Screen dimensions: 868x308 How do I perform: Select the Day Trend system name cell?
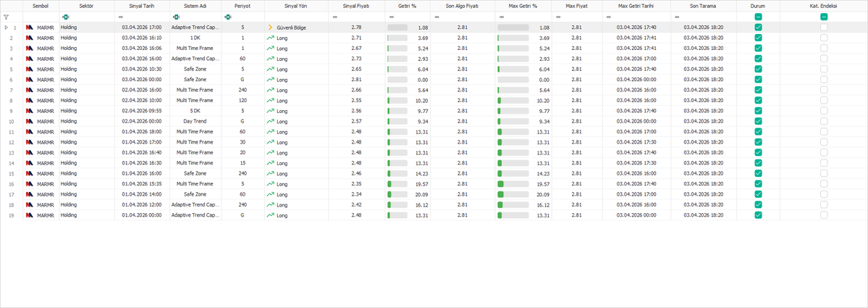tap(195, 121)
